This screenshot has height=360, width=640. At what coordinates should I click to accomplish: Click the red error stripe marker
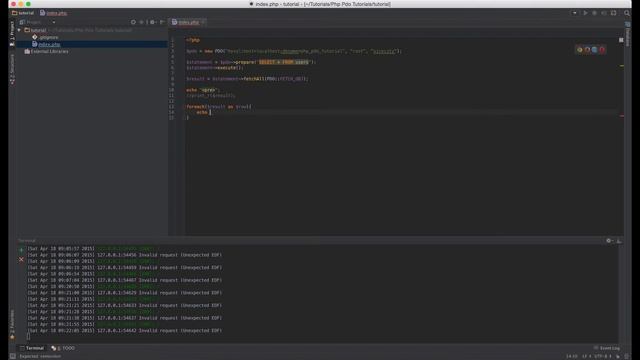tap(622, 116)
